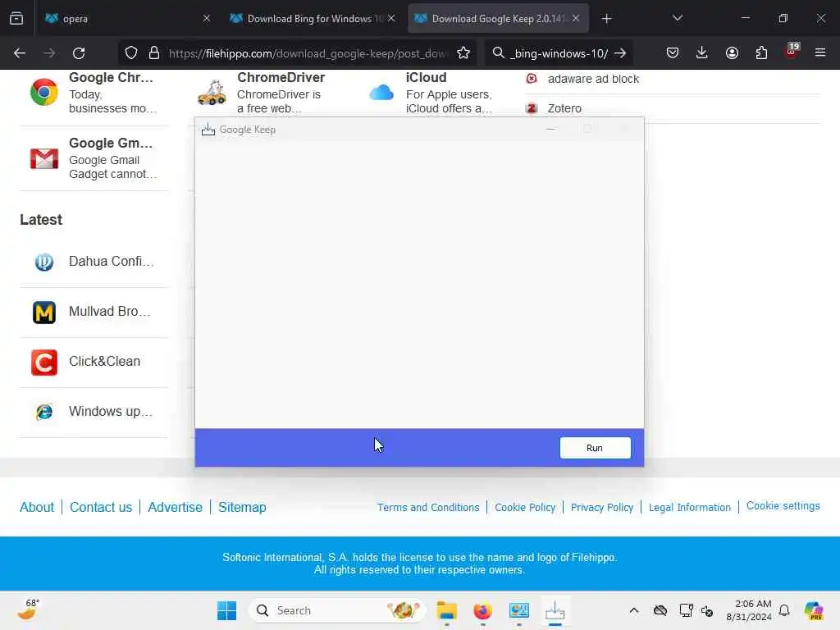
Task: Go back using browser back arrow
Action: point(20,53)
